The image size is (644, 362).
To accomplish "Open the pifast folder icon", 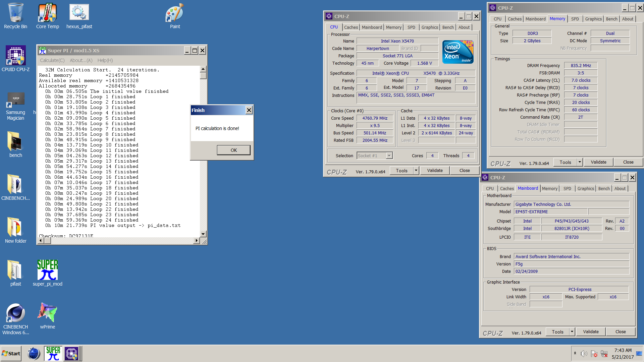I will tap(15, 273).
